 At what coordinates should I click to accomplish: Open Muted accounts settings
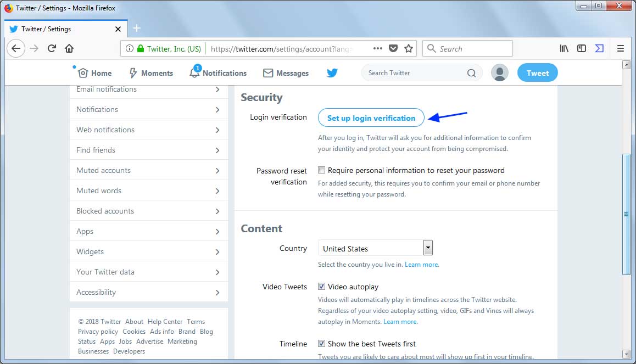pos(148,170)
